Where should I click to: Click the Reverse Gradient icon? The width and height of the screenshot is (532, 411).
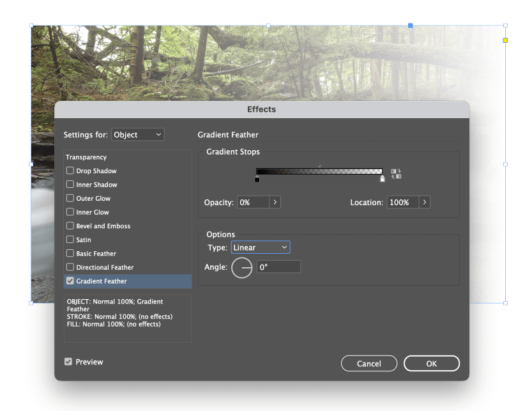tap(396, 174)
